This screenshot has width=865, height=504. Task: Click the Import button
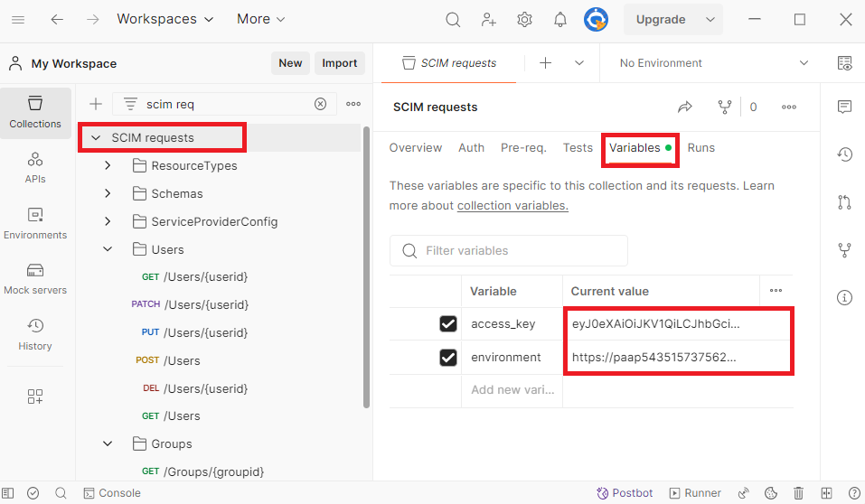340,63
